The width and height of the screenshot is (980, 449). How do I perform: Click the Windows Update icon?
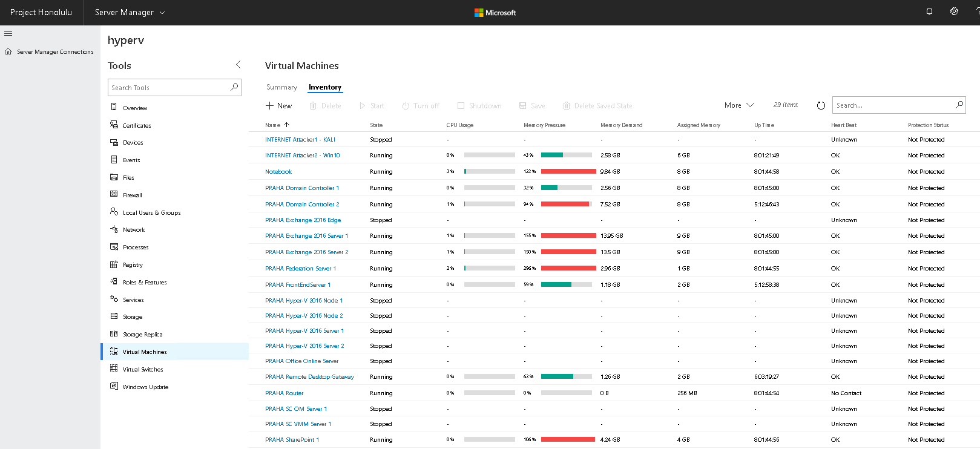tap(114, 386)
